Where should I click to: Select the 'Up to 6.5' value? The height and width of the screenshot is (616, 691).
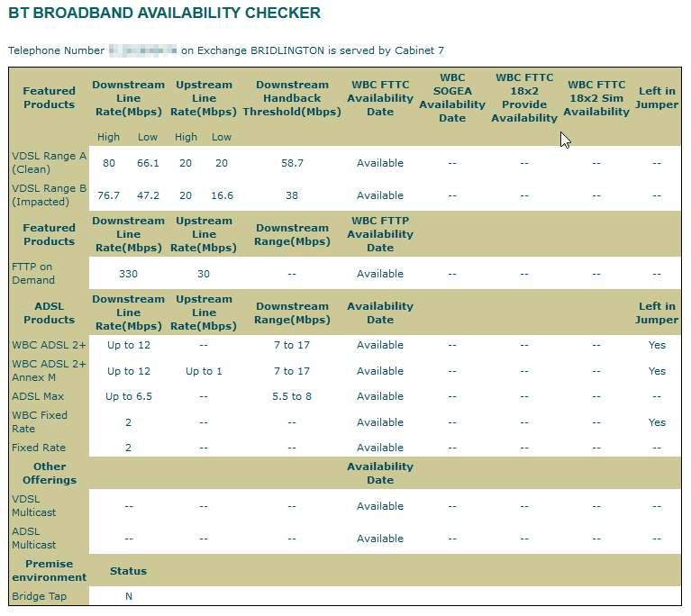point(128,396)
